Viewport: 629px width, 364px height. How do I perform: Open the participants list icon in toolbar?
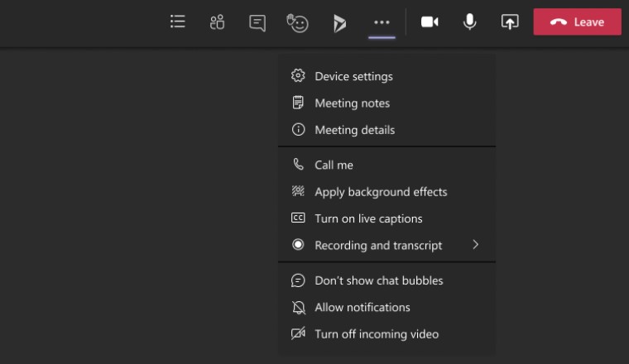click(x=178, y=22)
